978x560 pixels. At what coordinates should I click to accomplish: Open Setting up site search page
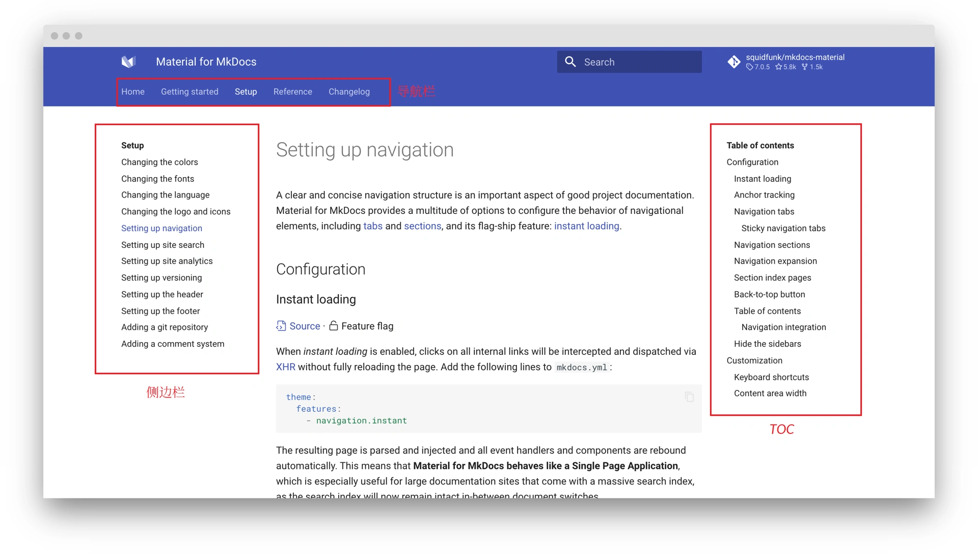pos(162,245)
